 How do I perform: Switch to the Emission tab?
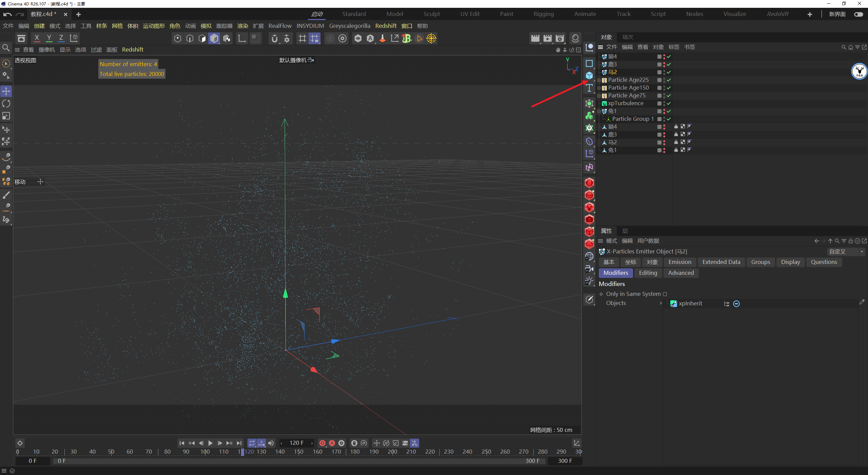679,262
